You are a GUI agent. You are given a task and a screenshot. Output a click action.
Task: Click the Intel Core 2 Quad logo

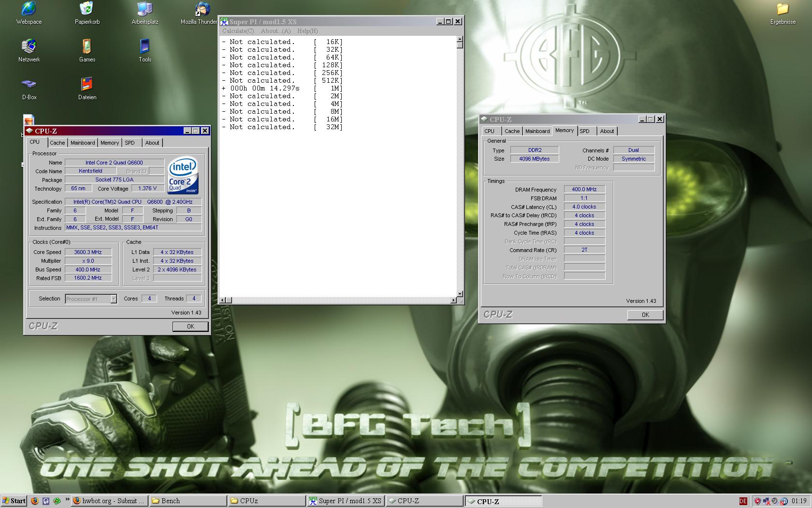pyautogui.click(x=183, y=175)
